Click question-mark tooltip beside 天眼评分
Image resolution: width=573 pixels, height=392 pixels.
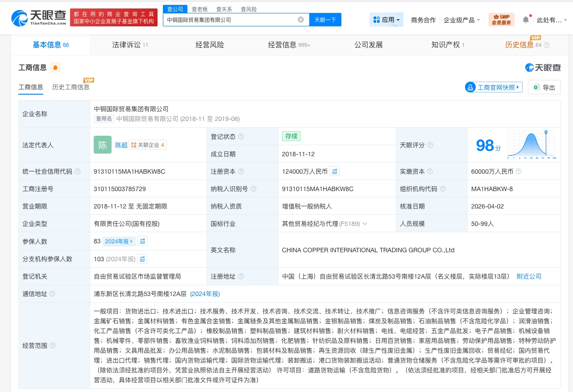click(430, 145)
